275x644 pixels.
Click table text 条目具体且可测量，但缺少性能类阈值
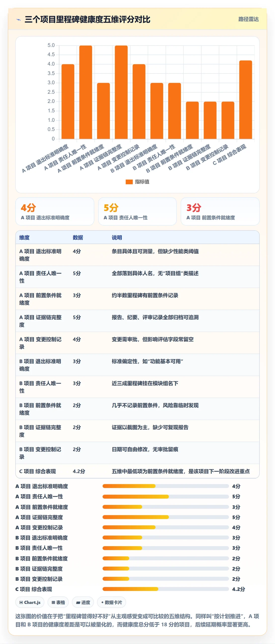pos(155,251)
